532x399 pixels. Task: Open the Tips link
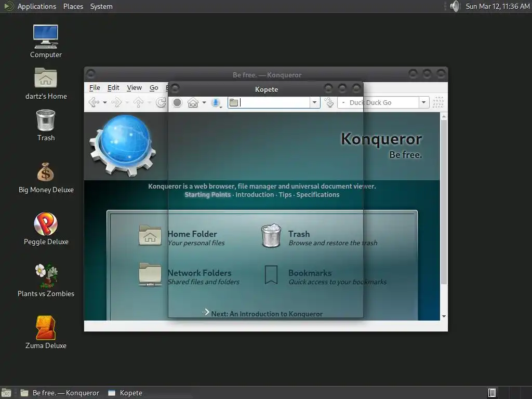tap(285, 195)
